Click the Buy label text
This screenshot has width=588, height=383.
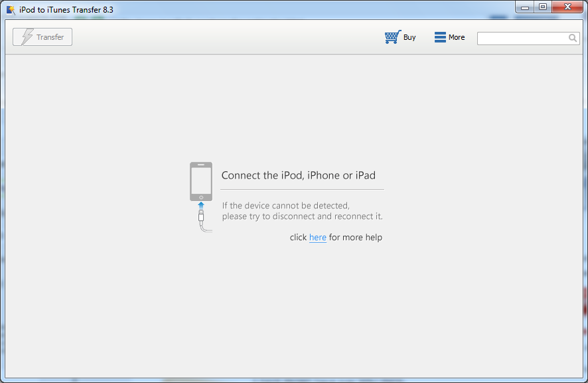coord(409,37)
